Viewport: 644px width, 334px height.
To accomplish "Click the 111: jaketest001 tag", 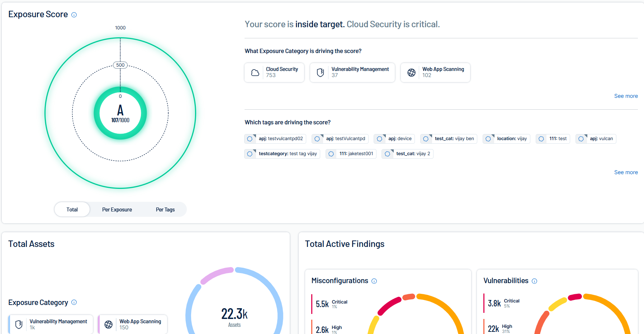I will pyautogui.click(x=351, y=154).
